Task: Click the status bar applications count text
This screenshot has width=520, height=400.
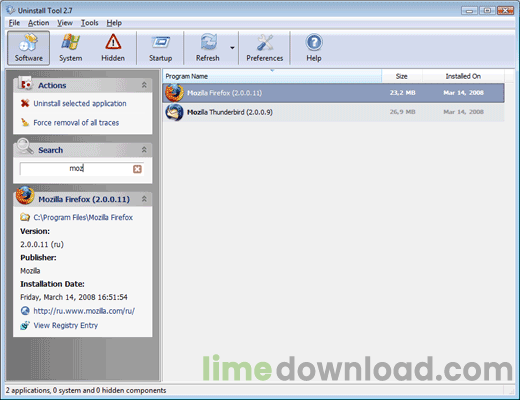Action: tap(86, 390)
